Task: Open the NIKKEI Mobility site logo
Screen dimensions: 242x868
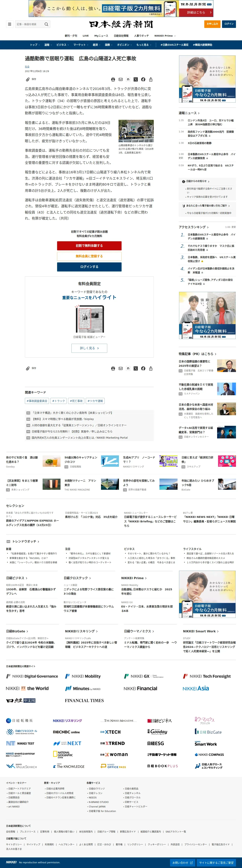Action: [x=83, y=676]
